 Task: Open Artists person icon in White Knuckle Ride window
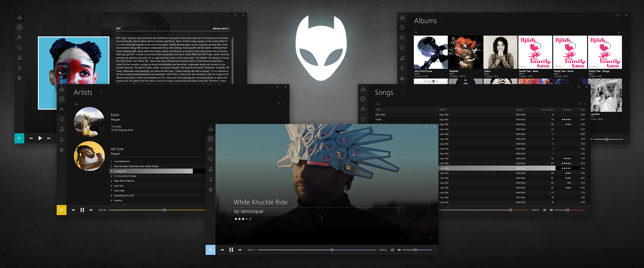tap(211, 149)
